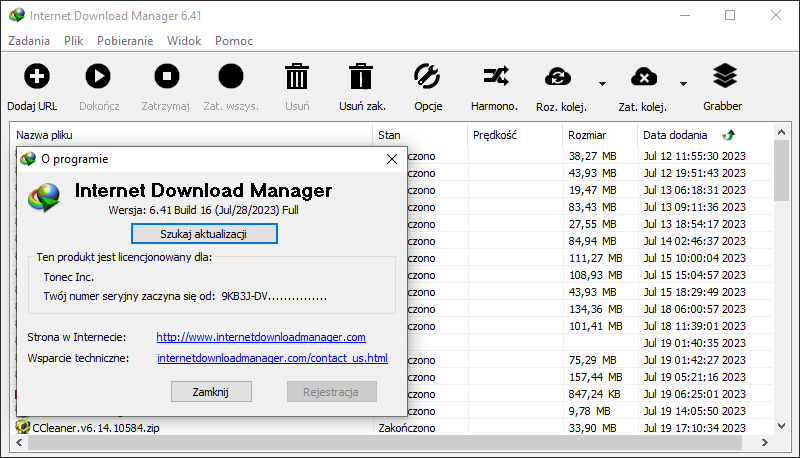The image size is (800, 458).
Task: Click the 38,27 MB size cell
Action: (592, 156)
